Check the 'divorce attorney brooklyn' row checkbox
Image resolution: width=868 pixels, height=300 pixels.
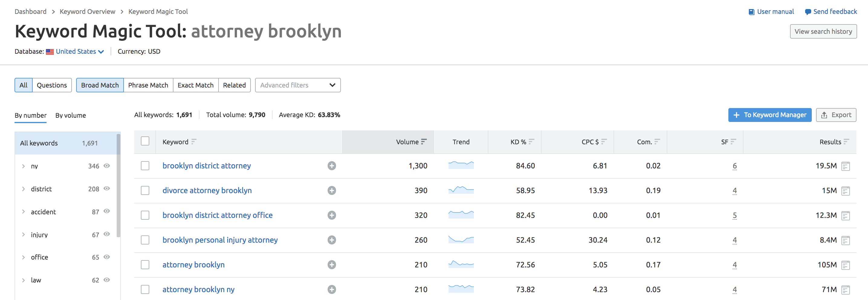click(145, 191)
